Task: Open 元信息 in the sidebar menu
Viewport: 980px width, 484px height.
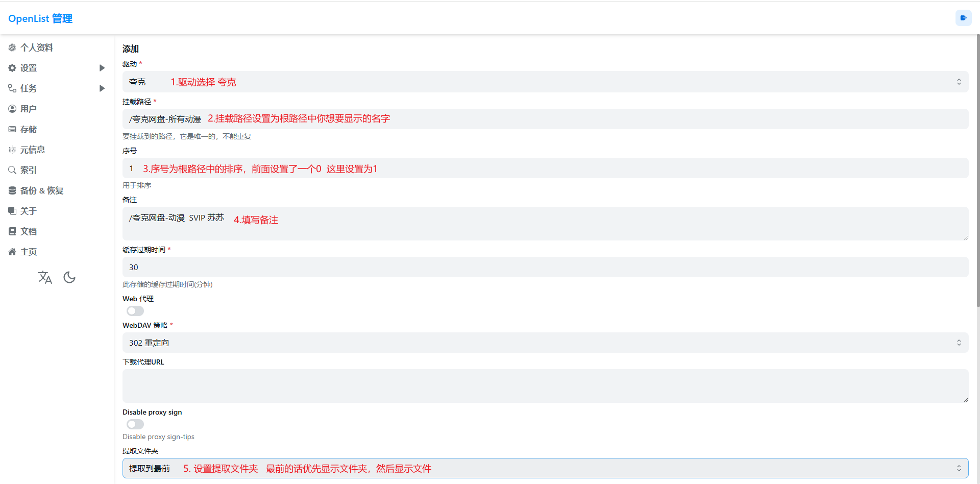Action: [33, 150]
